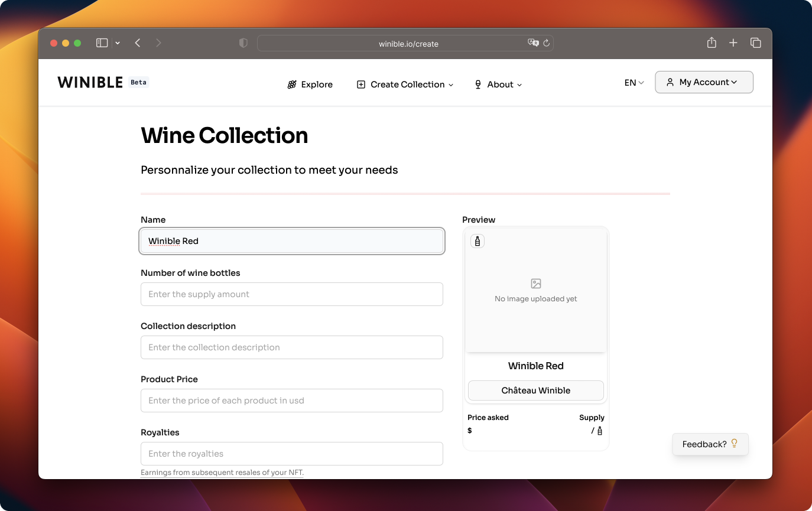Click the Beta badge
This screenshot has height=511, width=812.
click(x=139, y=82)
